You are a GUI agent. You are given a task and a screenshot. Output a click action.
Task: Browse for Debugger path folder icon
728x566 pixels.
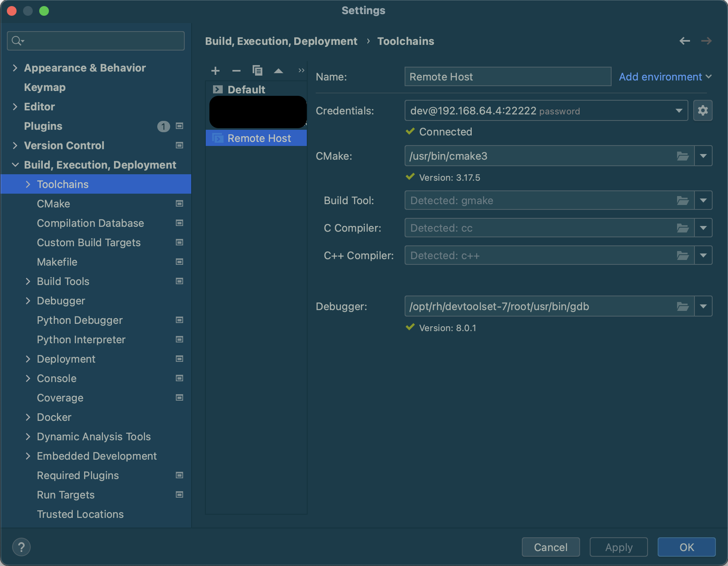683,306
